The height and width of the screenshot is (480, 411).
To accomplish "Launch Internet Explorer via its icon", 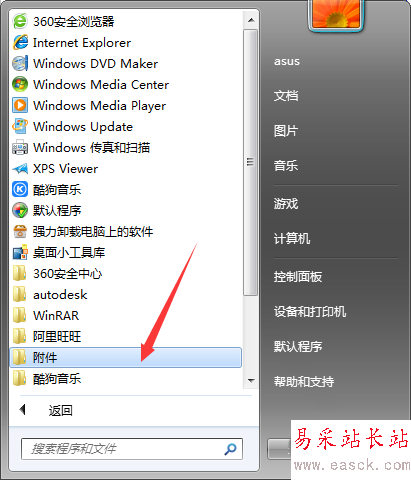I will [20, 43].
